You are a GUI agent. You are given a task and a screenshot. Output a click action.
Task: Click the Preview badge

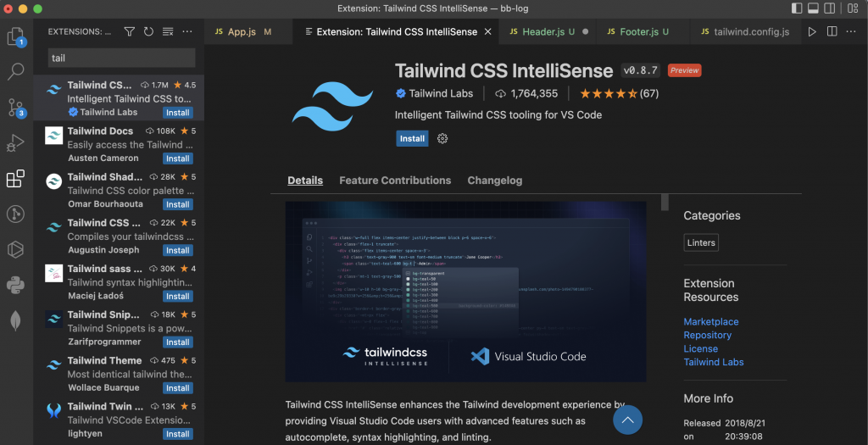click(685, 70)
